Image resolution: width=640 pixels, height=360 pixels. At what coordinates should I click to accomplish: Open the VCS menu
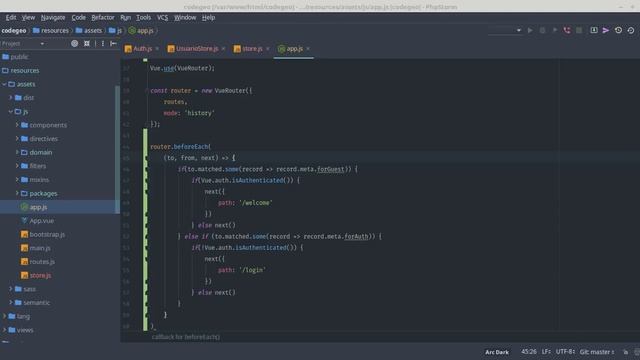click(162, 18)
